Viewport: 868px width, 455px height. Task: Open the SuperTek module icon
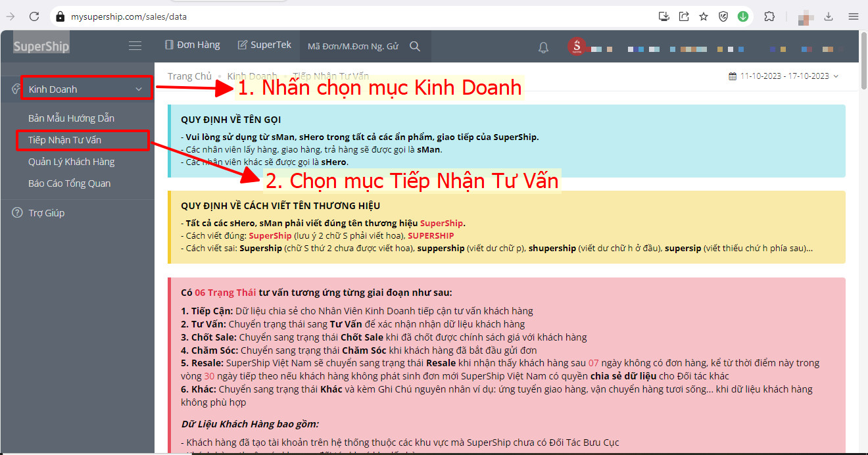coord(242,45)
